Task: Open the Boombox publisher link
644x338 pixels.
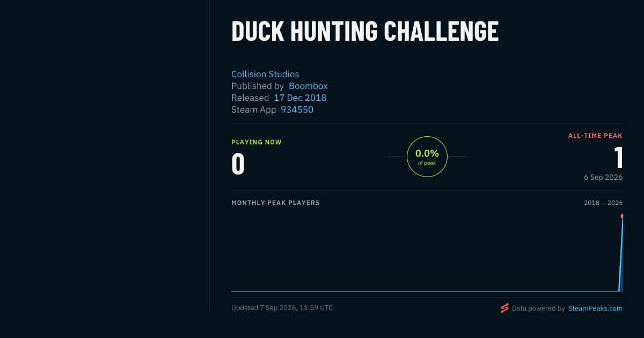Action: point(308,86)
